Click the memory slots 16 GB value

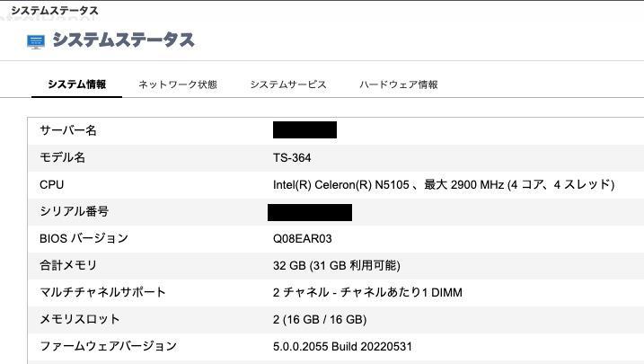[320, 319]
